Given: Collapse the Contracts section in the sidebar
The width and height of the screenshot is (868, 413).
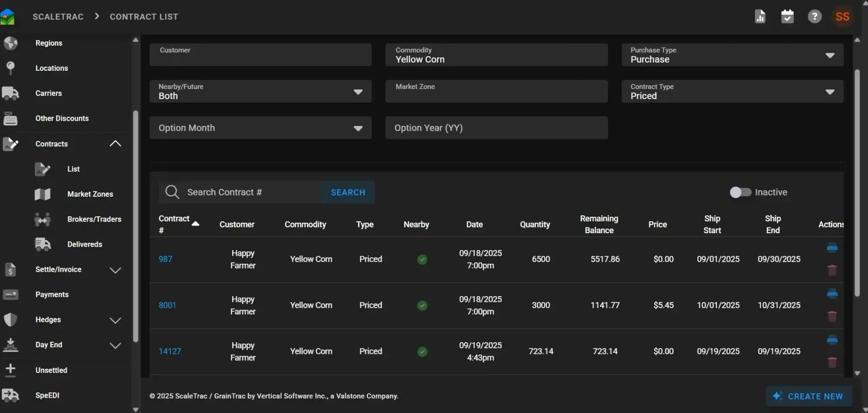Looking at the screenshot, I should [115, 143].
